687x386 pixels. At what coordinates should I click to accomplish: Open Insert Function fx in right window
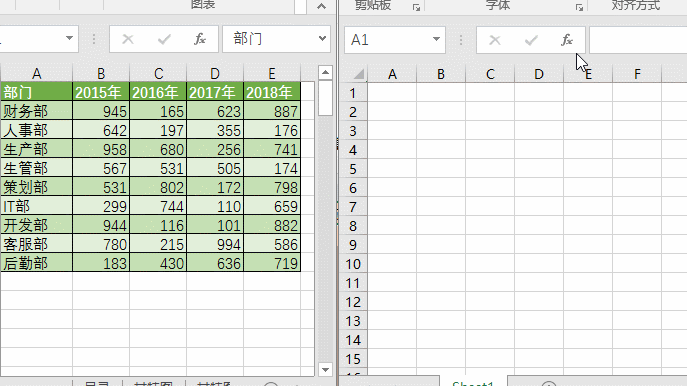567,40
